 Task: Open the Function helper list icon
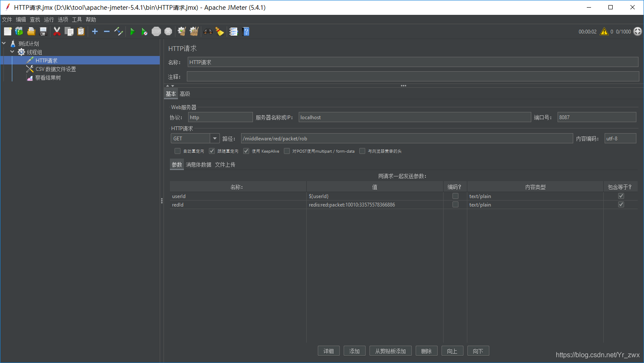233,31
